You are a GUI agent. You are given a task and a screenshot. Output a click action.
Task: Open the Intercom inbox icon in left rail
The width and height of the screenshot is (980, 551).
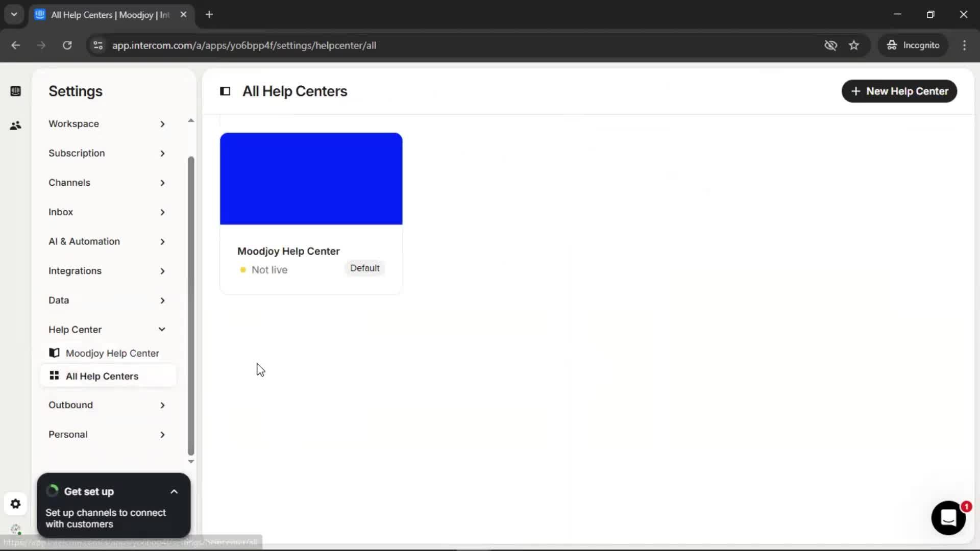tap(15, 91)
